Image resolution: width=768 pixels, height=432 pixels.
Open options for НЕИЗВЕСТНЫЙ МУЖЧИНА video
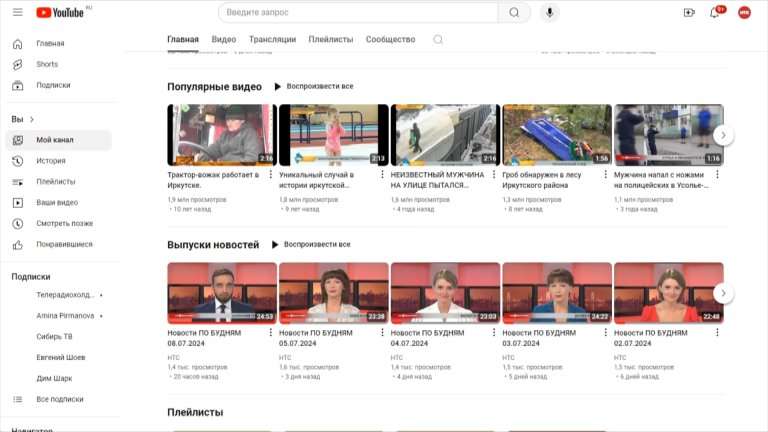[x=494, y=174]
